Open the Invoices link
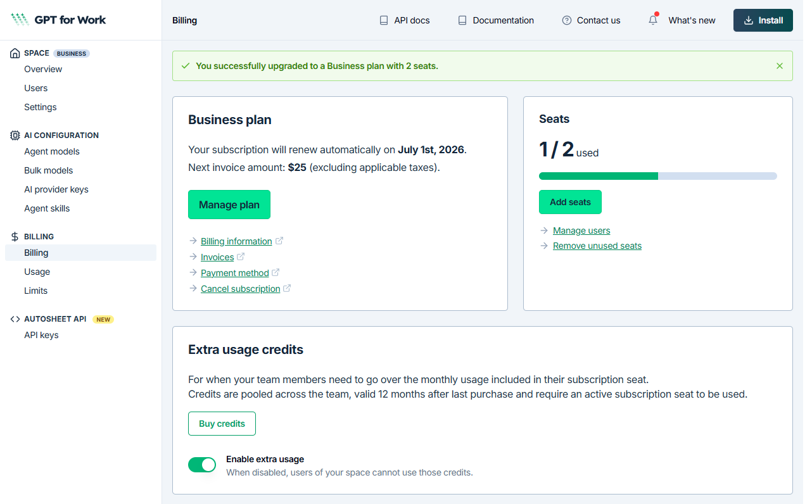This screenshot has height=504, width=812. [217, 257]
